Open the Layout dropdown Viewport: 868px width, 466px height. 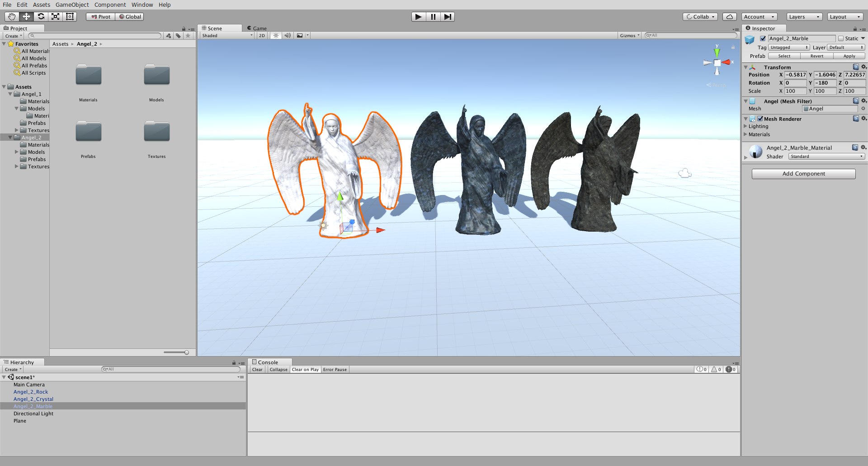(845, 17)
